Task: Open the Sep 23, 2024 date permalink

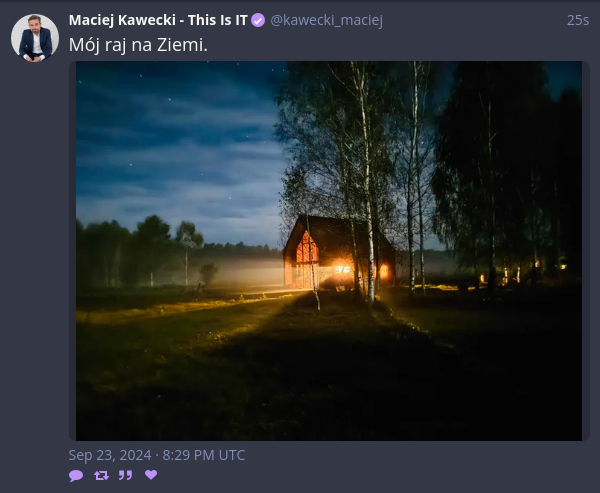Action: (157, 455)
